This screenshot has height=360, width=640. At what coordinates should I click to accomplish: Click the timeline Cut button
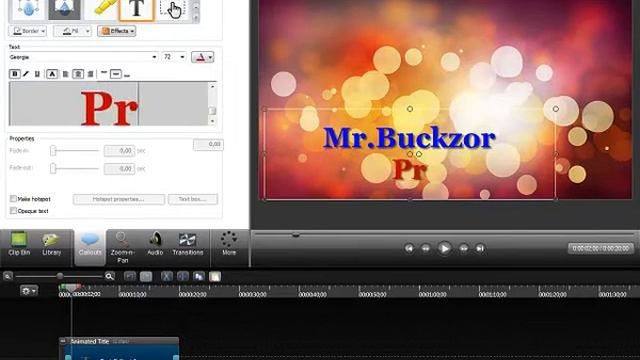click(x=166, y=276)
